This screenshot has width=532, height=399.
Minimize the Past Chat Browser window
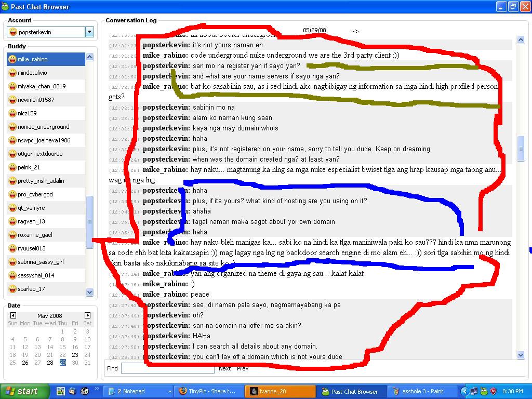point(501,6)
